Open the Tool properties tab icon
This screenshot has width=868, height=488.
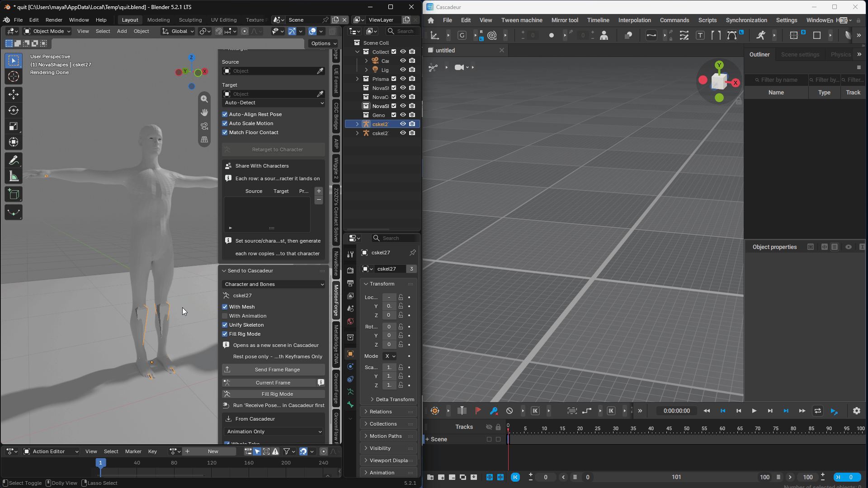pos(350,254)
